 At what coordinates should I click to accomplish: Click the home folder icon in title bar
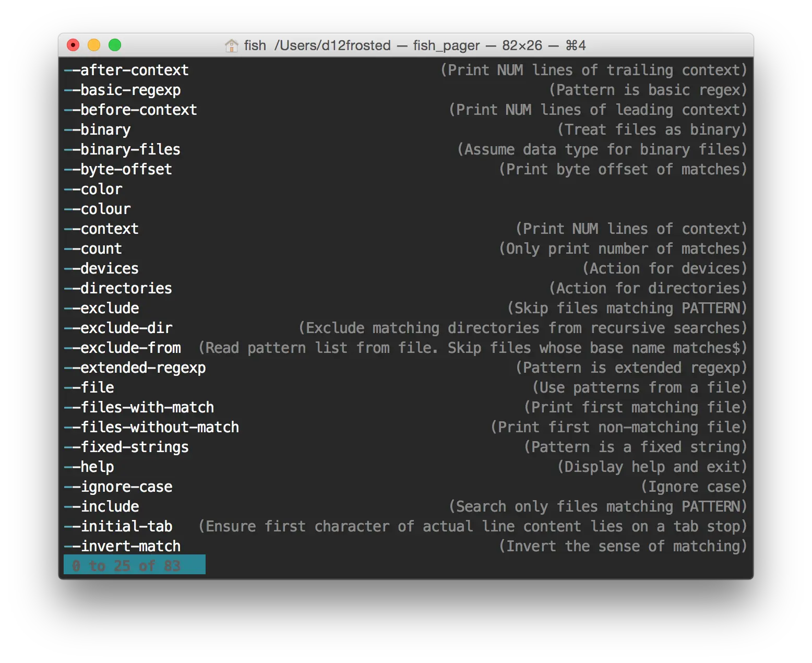231,46
